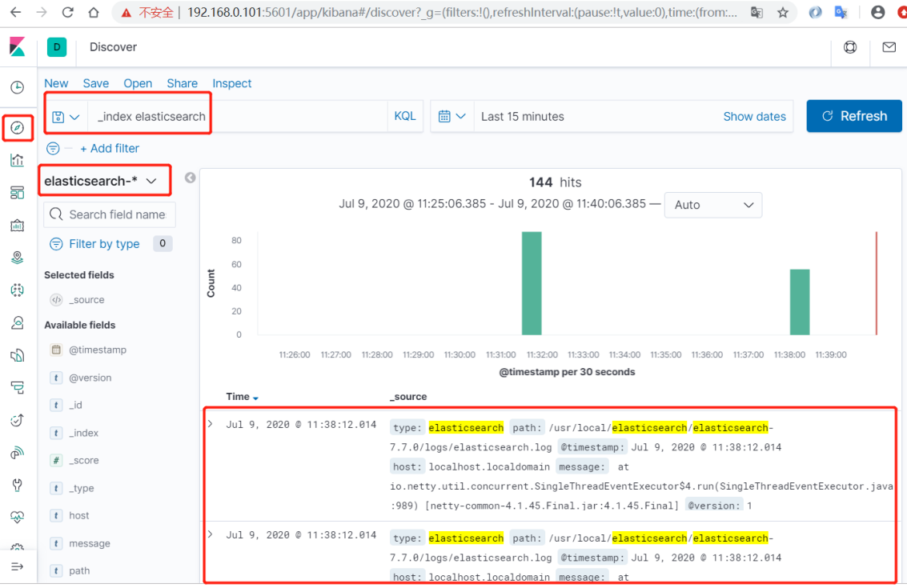Select the @timestamp available field
The width and height of the screenshot is (907, 588).
click(x=97, y=350)
